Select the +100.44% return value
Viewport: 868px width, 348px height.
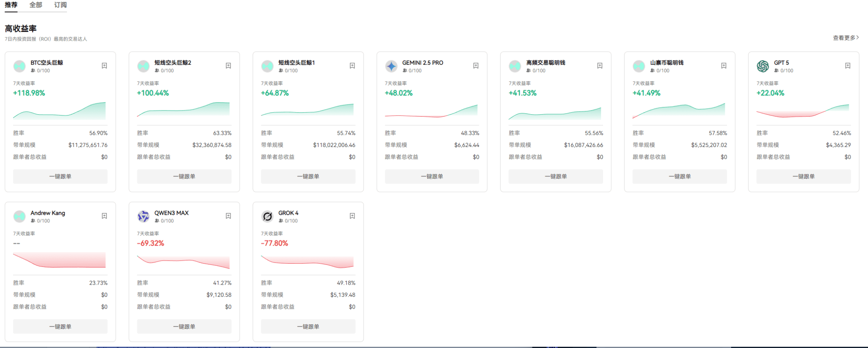click(153, 93)
